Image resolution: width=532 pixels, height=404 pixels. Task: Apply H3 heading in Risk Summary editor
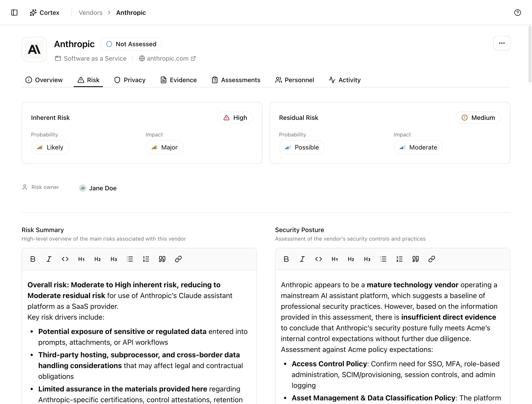tap(114, 259)
